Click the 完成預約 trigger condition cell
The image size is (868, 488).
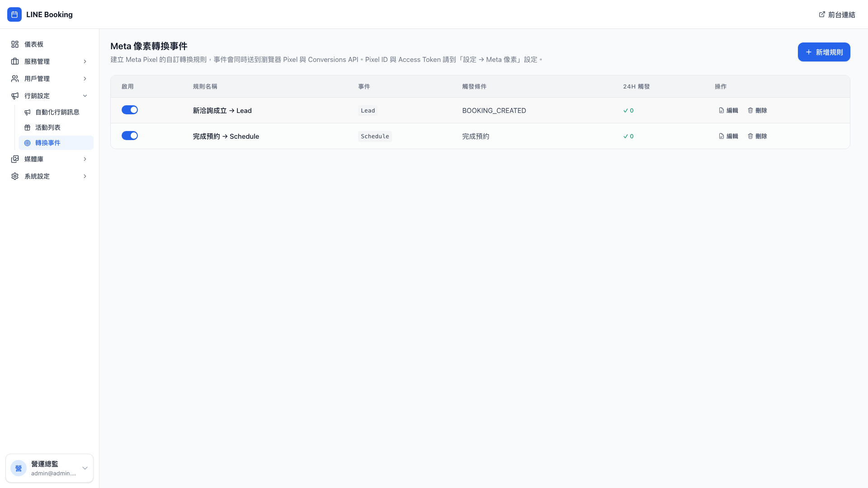(476, 136)
